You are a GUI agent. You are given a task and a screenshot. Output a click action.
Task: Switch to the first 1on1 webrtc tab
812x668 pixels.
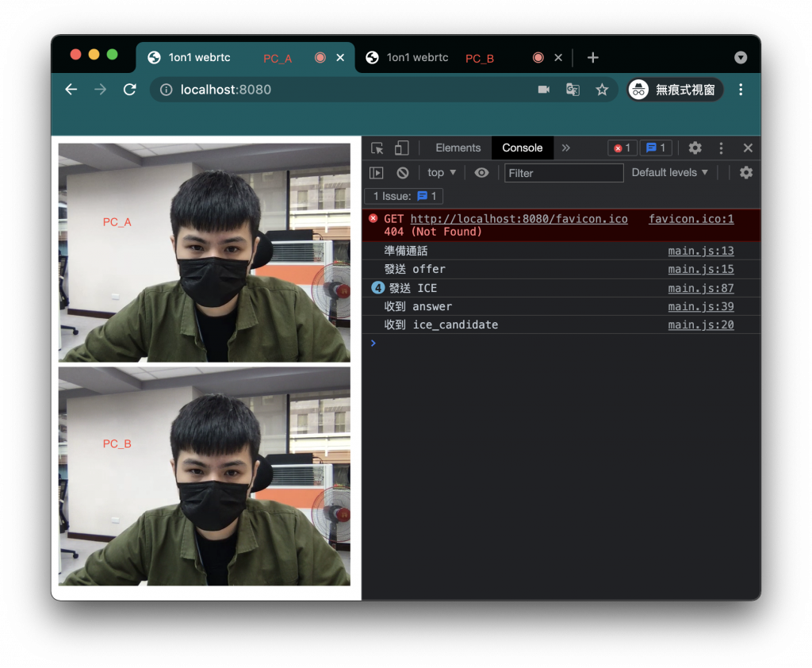point(245,58)
